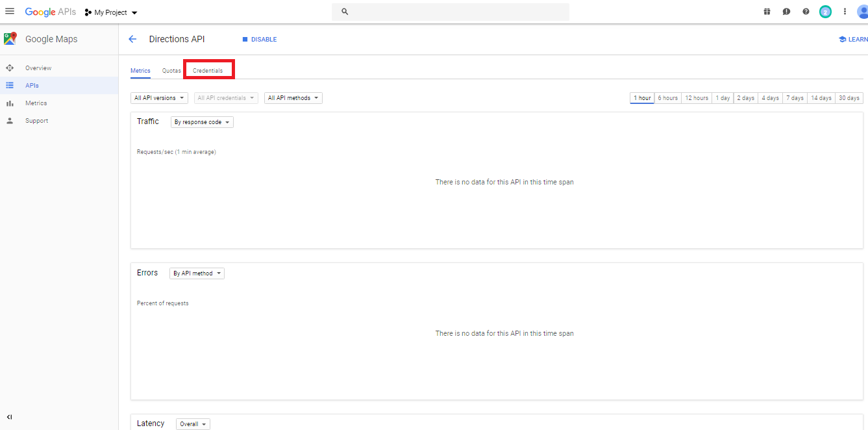Click the APIs list icon in sidebar
The width and height of the screenshot is (868, 430).
click(x=10, y=85)
